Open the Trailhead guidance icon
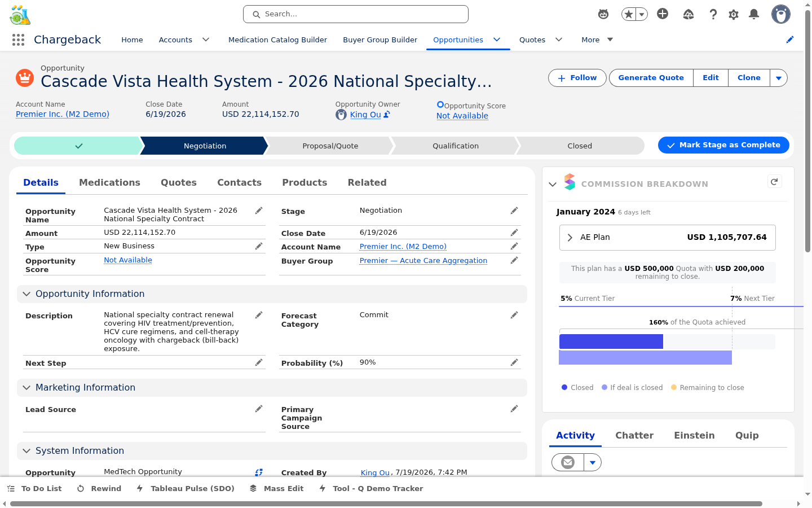 [689, 14]
